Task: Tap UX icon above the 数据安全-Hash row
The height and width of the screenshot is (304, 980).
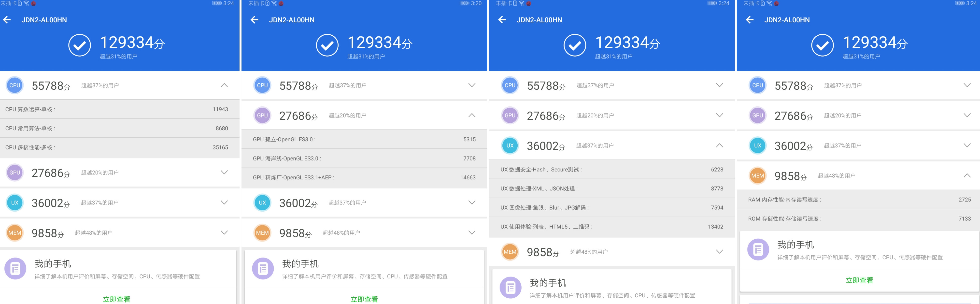Action: [510, 145]
